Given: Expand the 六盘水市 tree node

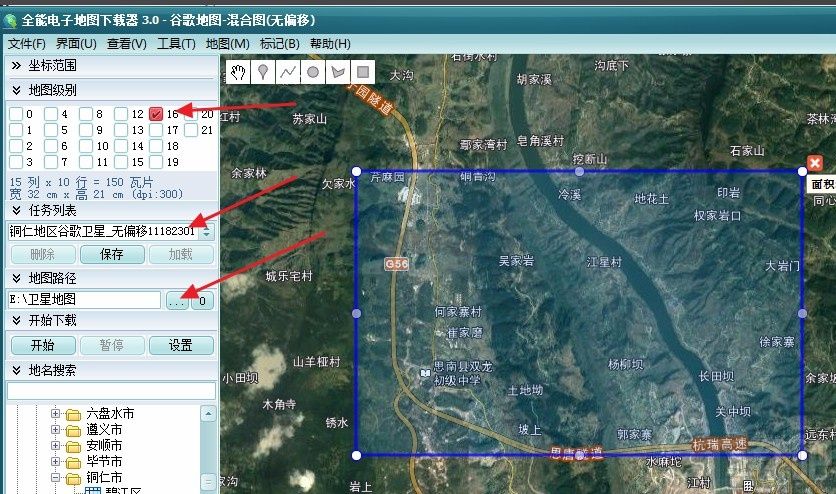Looking at the screenshot, I should coord(56,413).
